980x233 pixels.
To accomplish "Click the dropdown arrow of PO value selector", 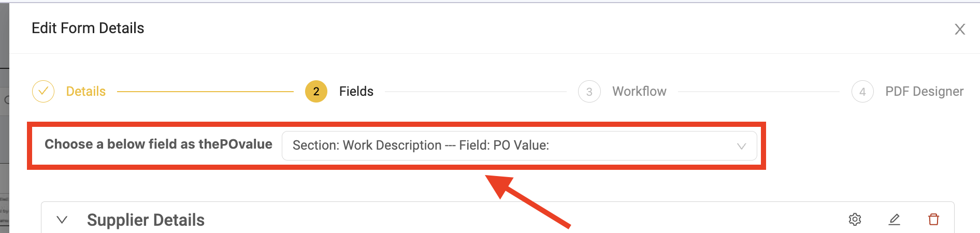I will (741, 146).
